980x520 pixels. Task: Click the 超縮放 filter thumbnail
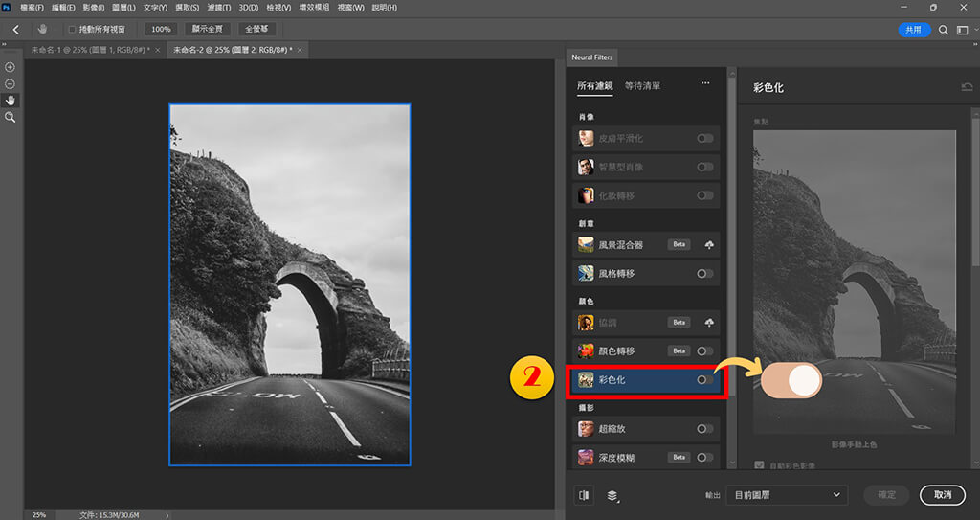point(586,429)
